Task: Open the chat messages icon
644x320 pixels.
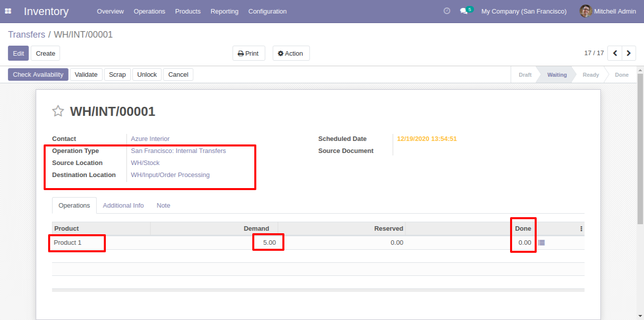Action: 464,11
